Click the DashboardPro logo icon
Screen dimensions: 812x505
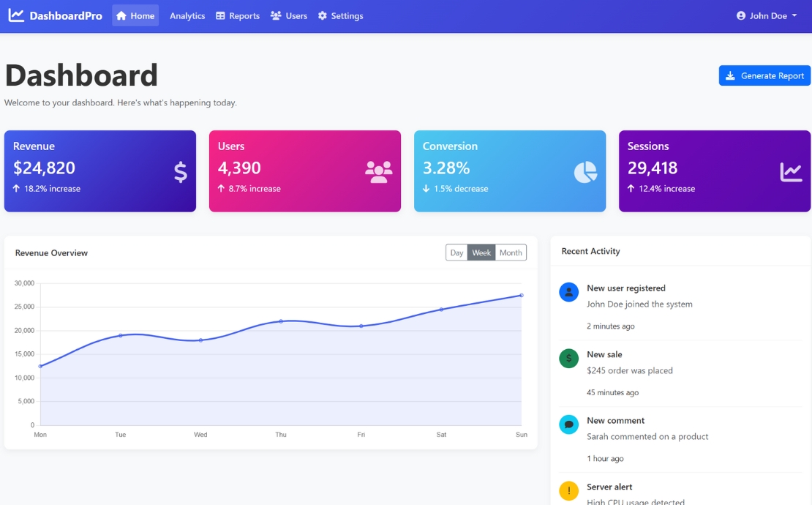(16, 15)
